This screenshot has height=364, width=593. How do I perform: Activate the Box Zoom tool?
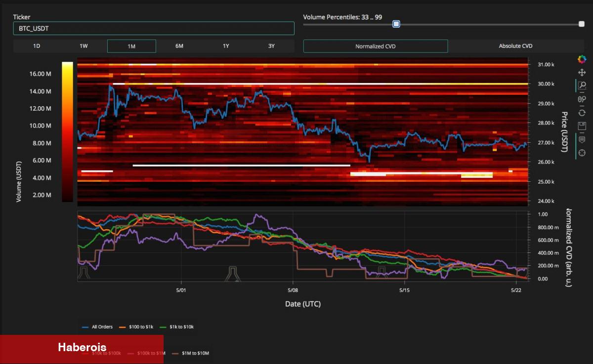[x=582, y=86]
